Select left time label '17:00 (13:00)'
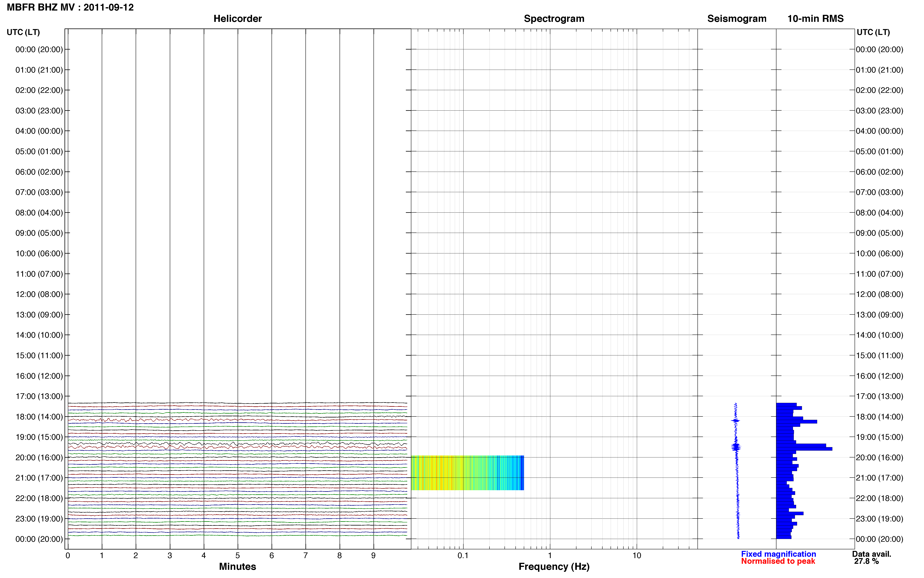The width and height of the screenshot is (924, 578). tap(39, 396)
